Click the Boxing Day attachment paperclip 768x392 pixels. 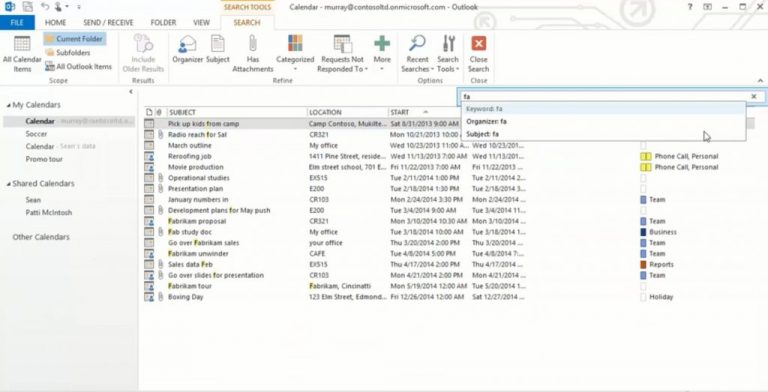point(160,297)
